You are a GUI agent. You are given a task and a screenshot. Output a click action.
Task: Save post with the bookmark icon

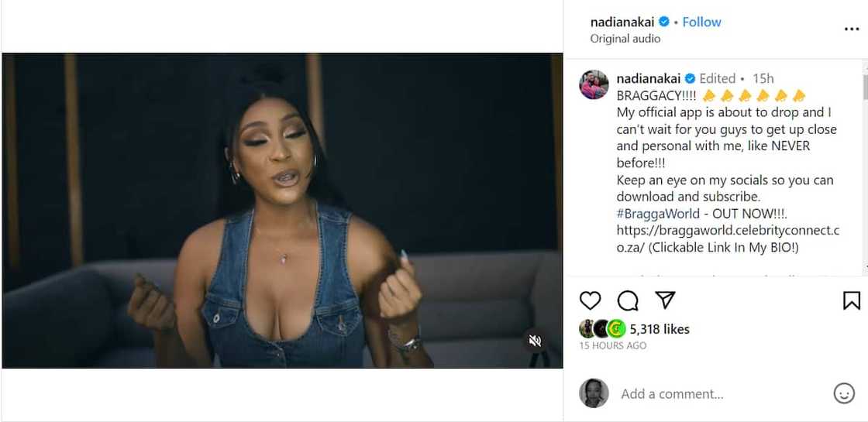pos(851,300)
